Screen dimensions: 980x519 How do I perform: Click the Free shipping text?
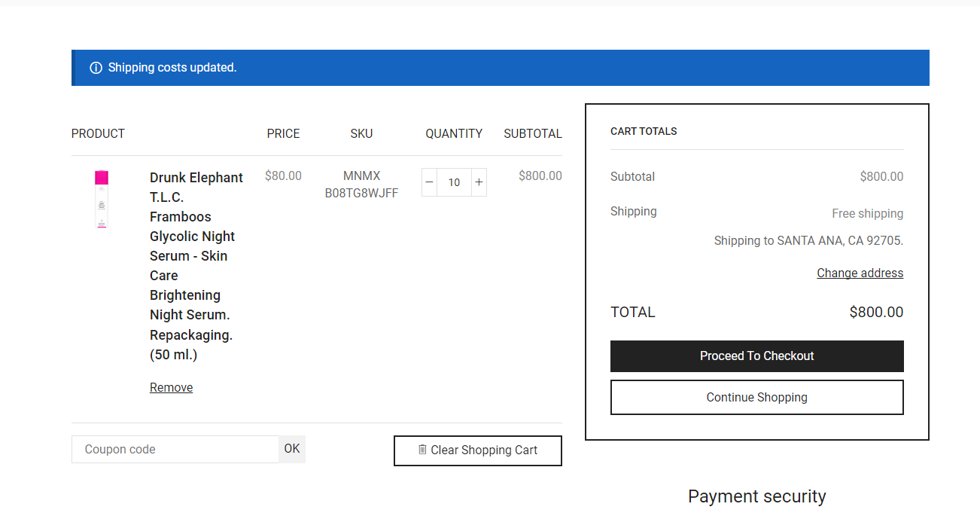pos(868,214)
